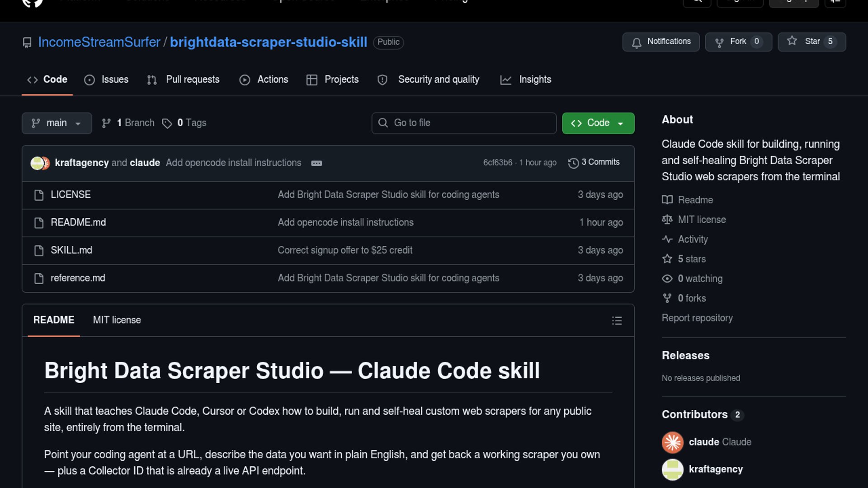Click the claude author link in the commit row
Viewport: 868px width, 488px height.
[145, 163]
